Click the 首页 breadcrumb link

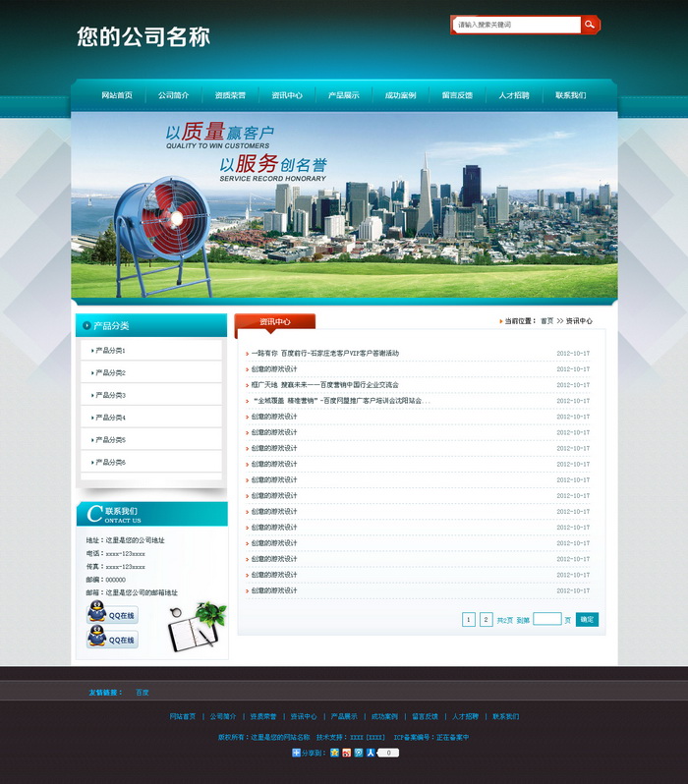tap(547, 321)
